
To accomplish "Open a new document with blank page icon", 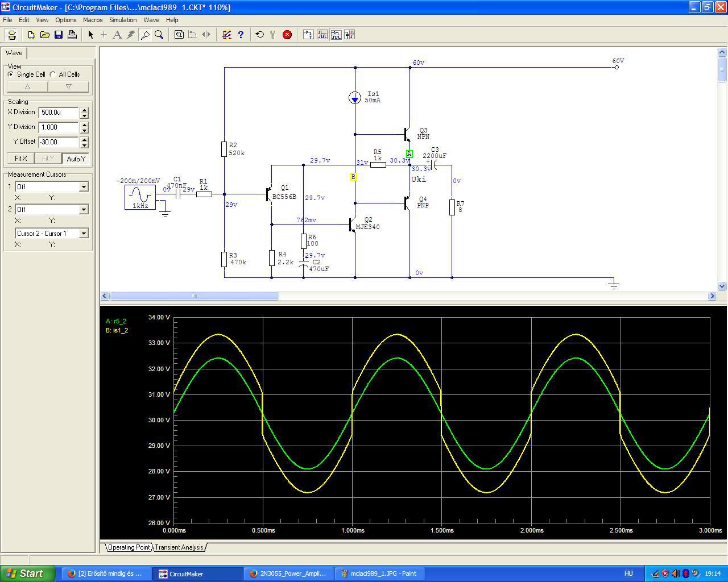I will [31, 35].
